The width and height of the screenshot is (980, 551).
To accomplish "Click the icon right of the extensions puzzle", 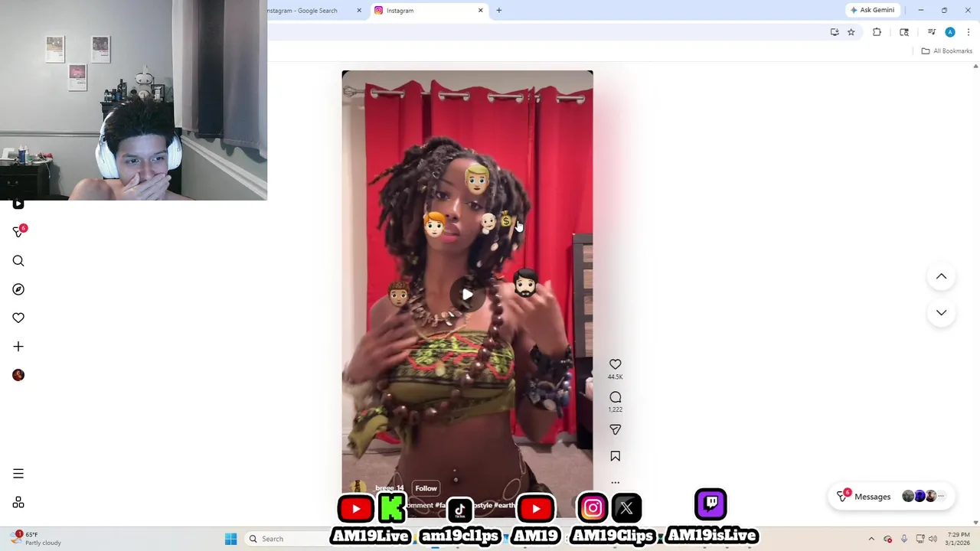I will [x=904, y=32].
